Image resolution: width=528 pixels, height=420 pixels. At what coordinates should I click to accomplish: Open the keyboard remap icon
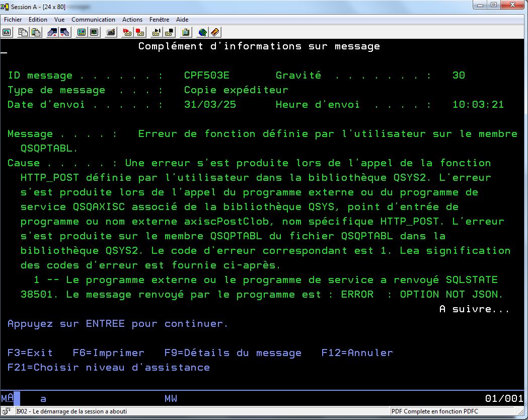coord(110,32)
